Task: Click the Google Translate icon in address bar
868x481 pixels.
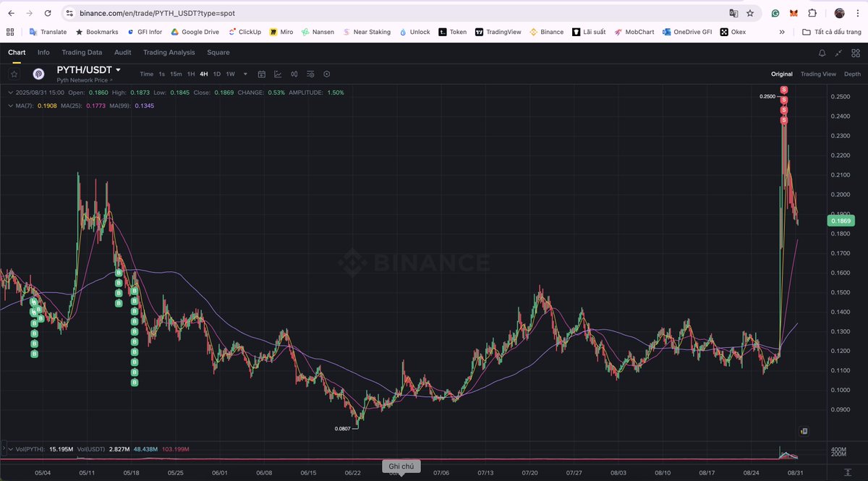Action: [x=733, y=13]
